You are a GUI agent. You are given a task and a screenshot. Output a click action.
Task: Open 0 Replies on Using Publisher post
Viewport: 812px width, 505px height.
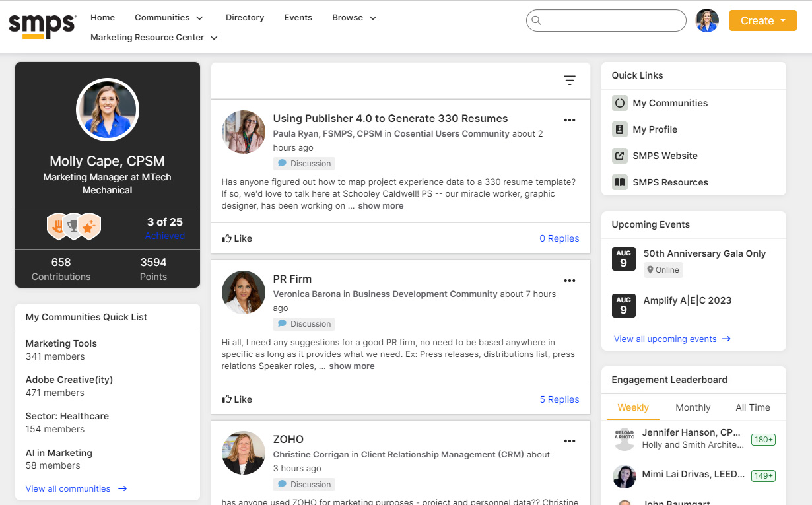pyautogui.click(x=559, y=239)
